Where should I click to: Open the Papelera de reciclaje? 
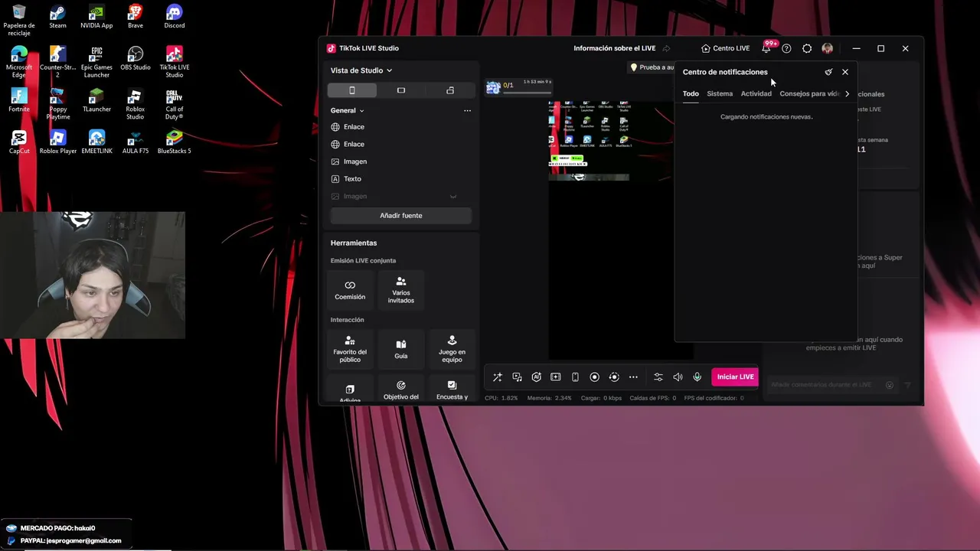pos(19,20)
